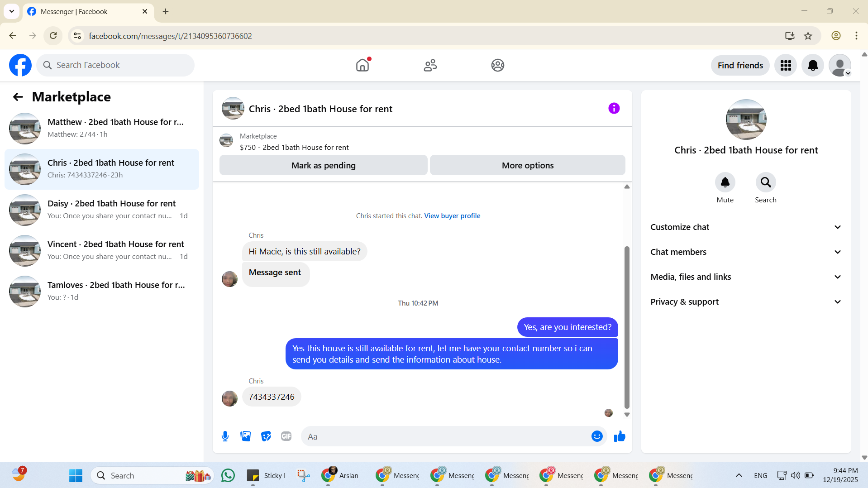Image resolution: width=868 pixels, height=488 pixels.
Task: Send a thumbs up like
Action: coord(620,436)
